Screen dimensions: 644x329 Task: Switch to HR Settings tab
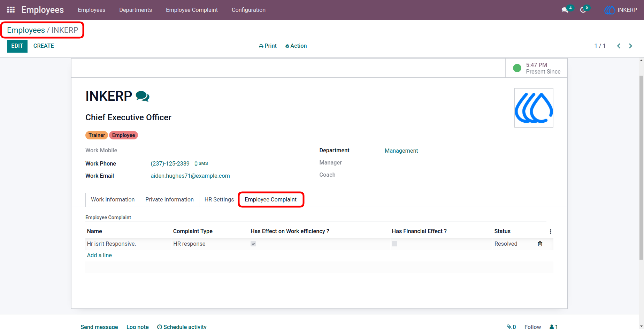(219, 200)
